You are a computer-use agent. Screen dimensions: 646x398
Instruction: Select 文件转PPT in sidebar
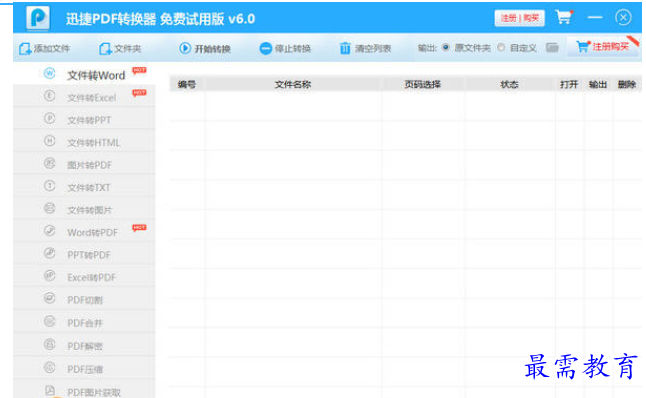click(x=84, y=119)
